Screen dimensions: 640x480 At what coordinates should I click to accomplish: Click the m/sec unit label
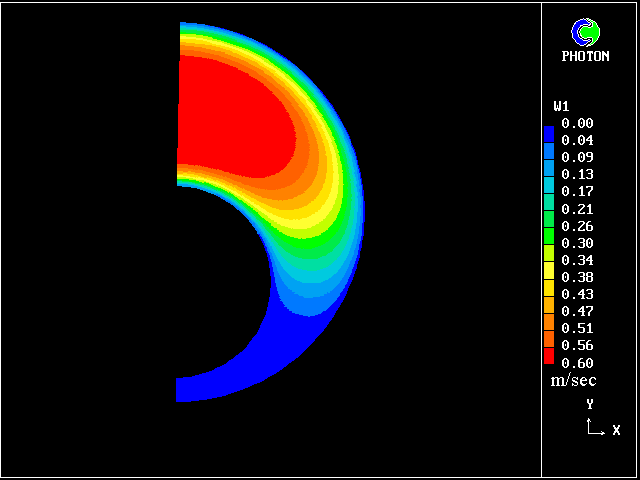(573, 381)
